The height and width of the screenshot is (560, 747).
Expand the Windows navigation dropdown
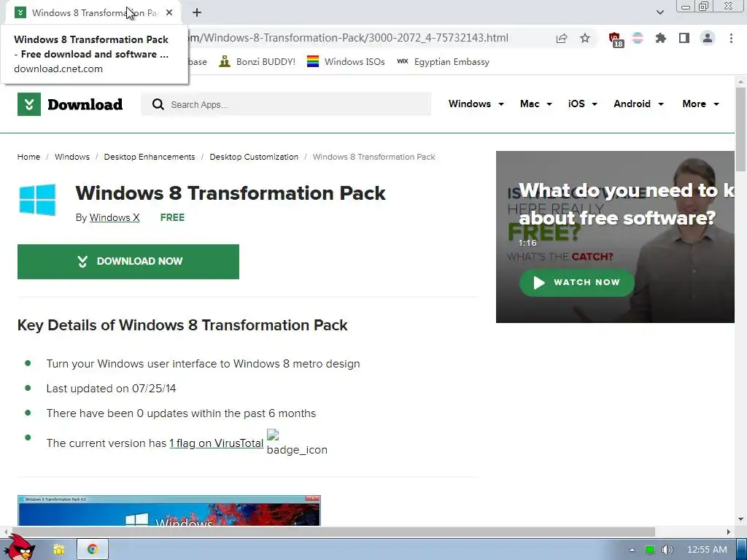pyautogui.click(x=476, y=104)
